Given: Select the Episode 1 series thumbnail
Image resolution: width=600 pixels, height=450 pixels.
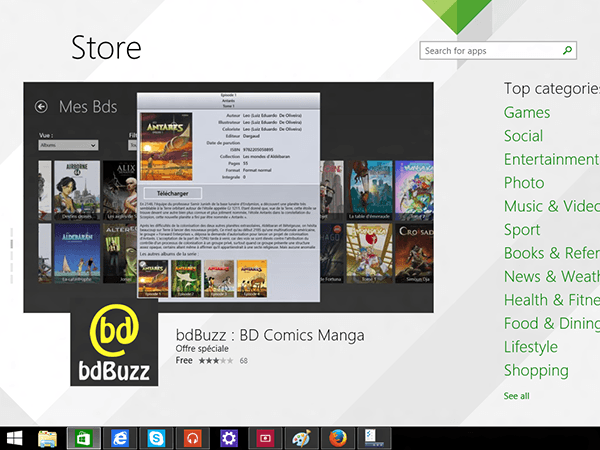Looking at the screenshot, I should [x=153, y=279].
